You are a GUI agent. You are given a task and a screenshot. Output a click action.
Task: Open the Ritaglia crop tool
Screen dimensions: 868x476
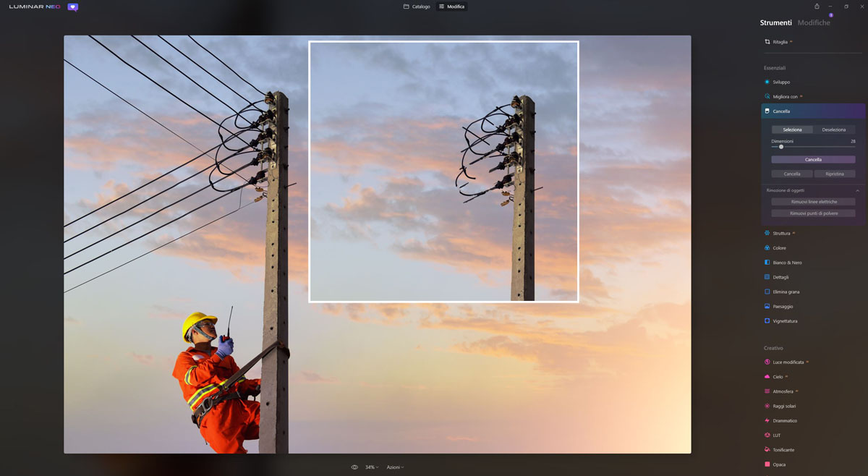coord(779,42)
